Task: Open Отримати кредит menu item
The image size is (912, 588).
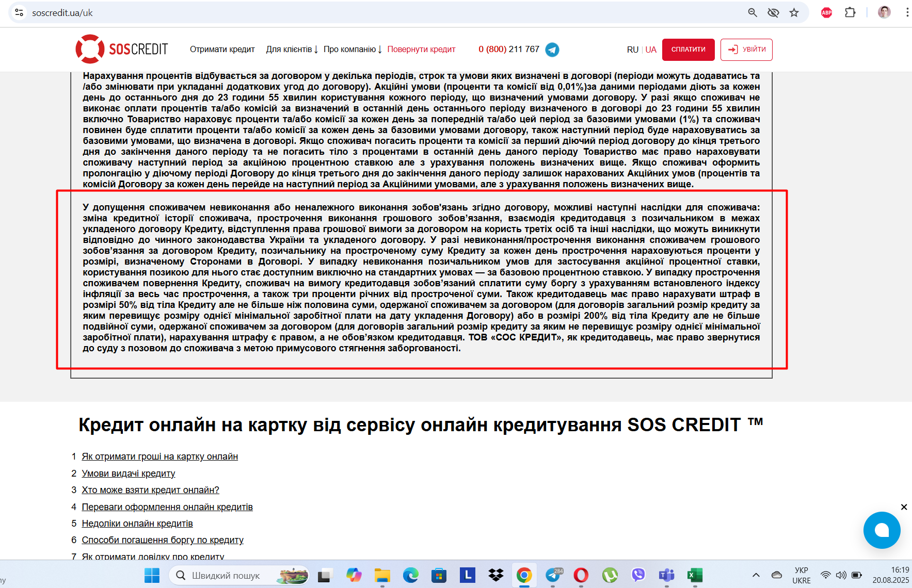Action: click(222, 50)
